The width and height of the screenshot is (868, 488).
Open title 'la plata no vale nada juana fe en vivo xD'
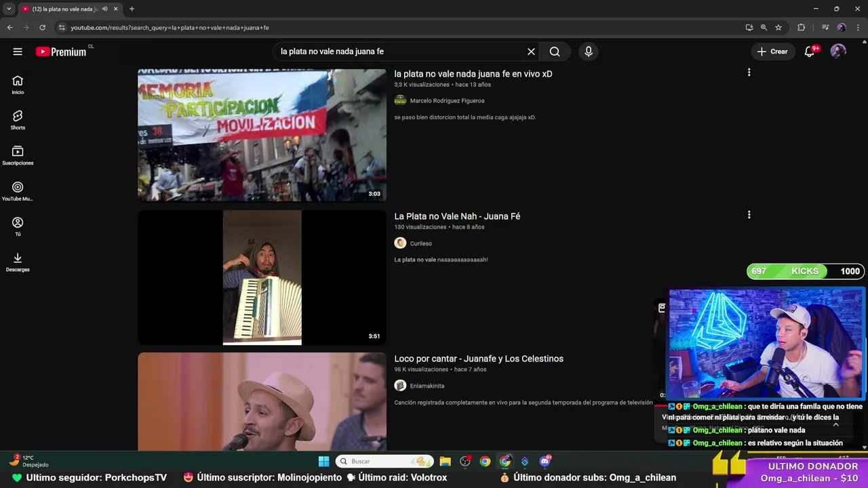pyautogui.click(x=473, y=74)
